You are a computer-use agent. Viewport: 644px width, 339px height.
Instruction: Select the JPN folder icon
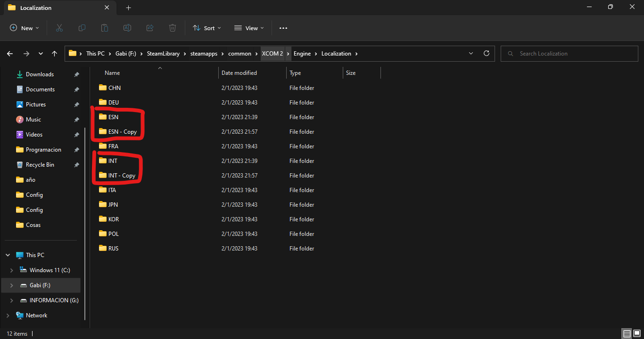pos(103,204)
